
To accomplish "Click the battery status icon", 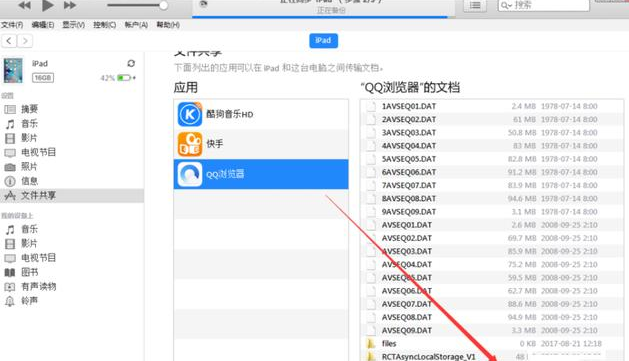I will [126, 78].
